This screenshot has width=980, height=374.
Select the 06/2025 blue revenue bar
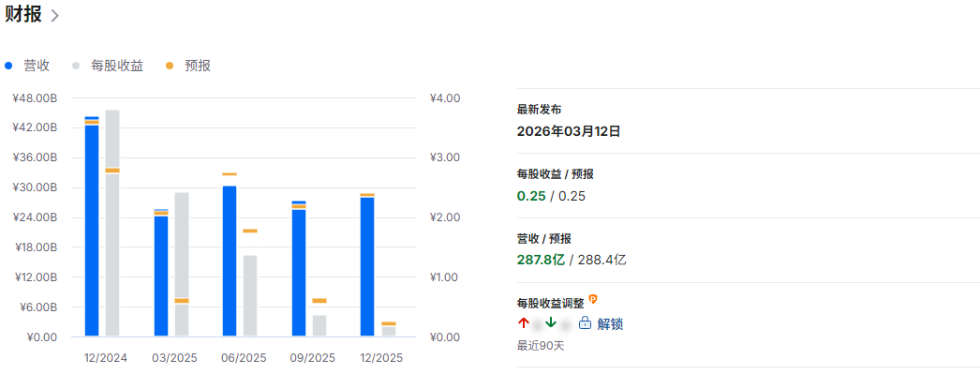click(230, 262)
